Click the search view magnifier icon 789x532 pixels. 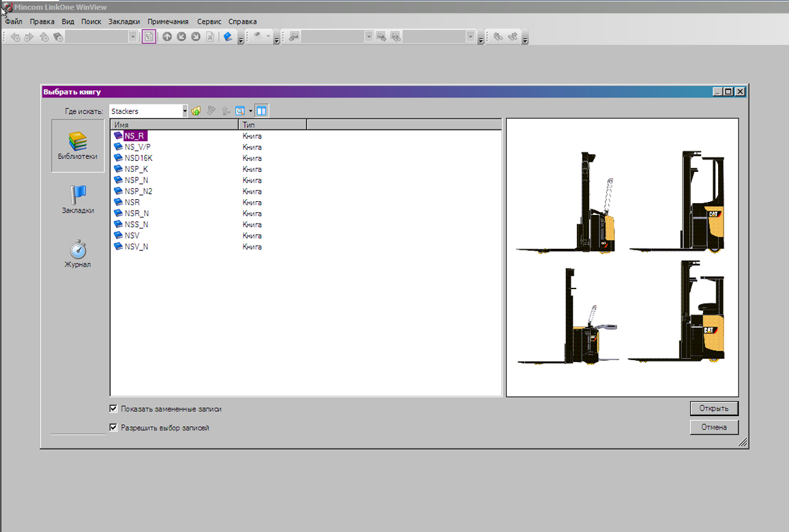pos(240,111)
